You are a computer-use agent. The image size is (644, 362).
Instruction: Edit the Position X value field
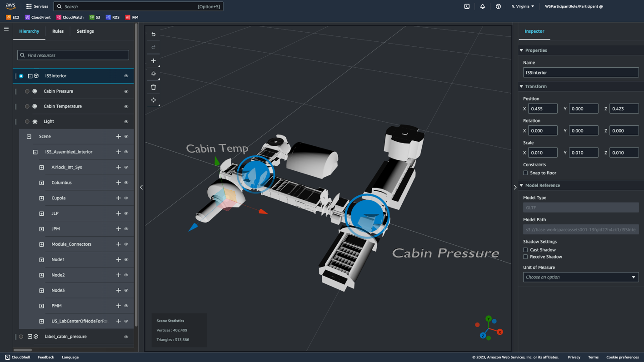coord(543,108)
